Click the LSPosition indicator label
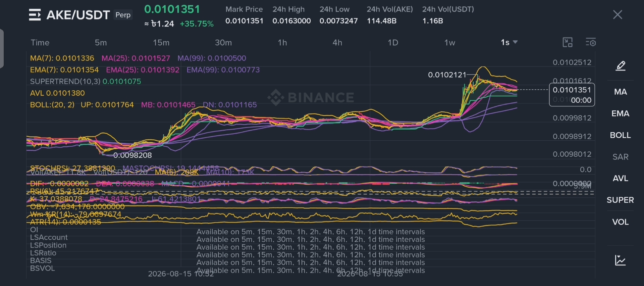 [48, 245]
